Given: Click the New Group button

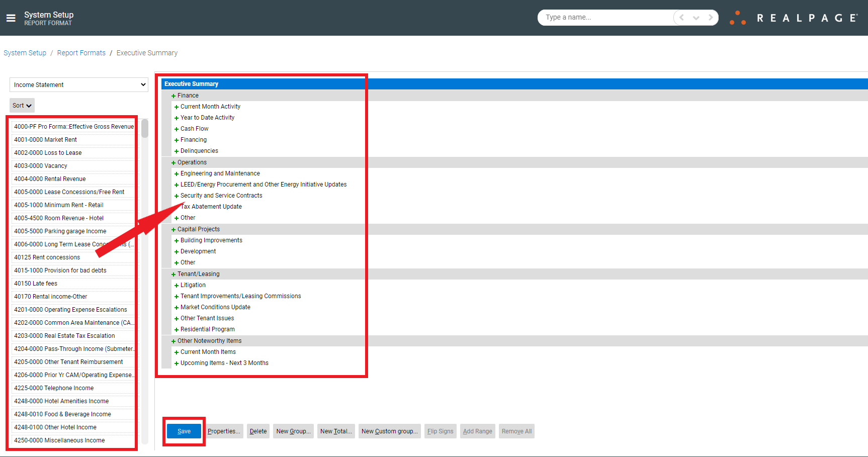Looking at the screenshot, I should coord(294,431).
